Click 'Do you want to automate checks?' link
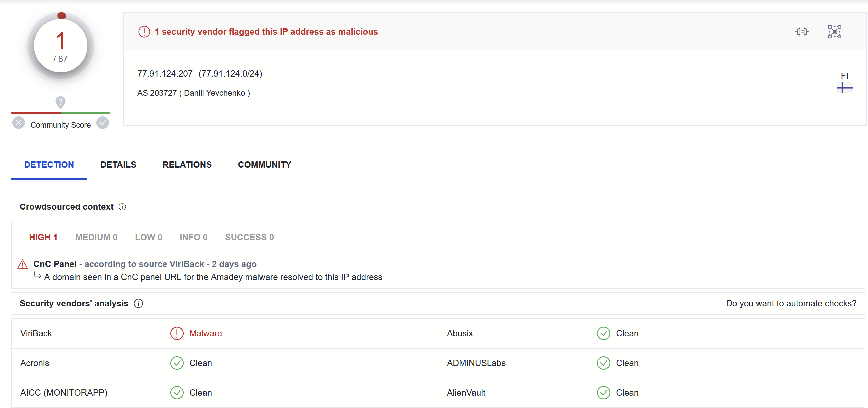 tap(791, 303)
